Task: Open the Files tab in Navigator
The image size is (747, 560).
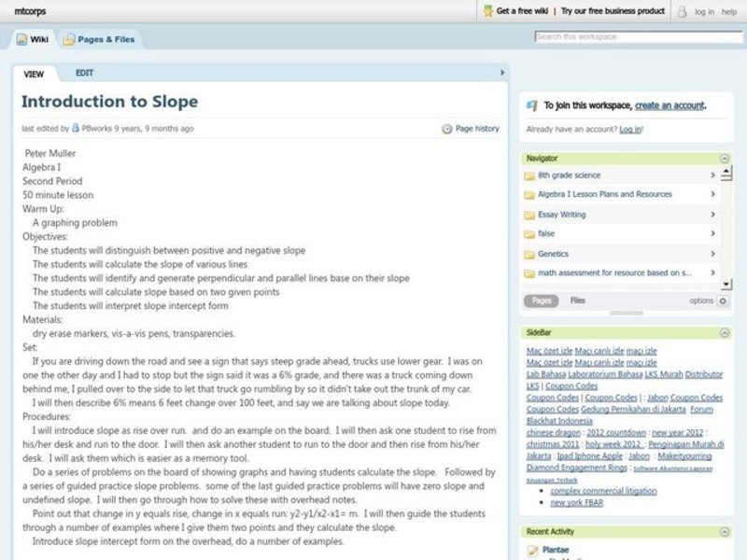Action: coord(577,301)
